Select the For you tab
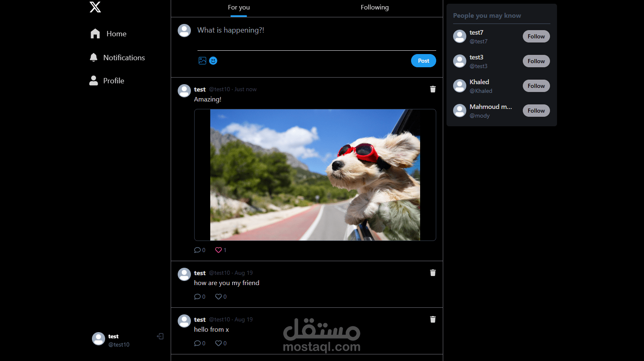The width and height of the screenshot is (644, 361). pyautogui.click(x=239, y=7)
